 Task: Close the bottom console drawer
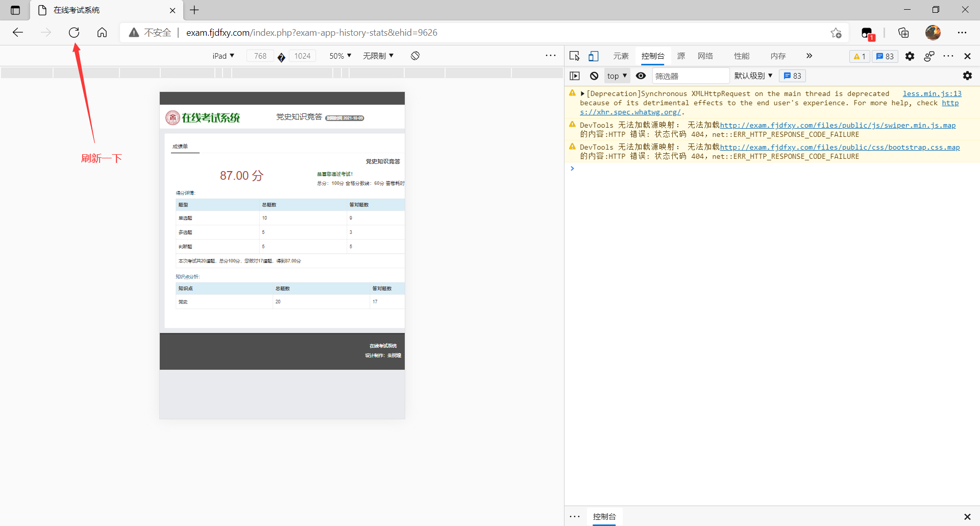click(x=967, y=517)
